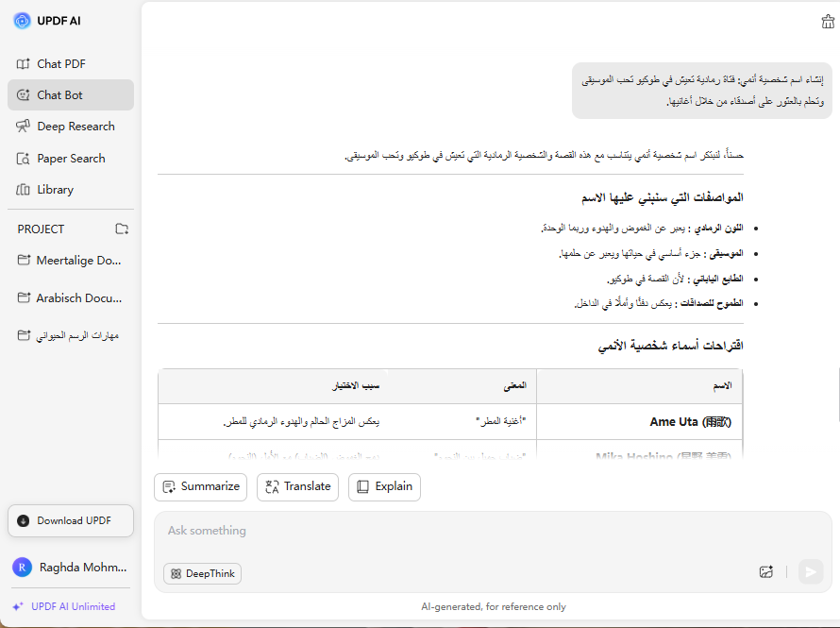Select the Chat Bot sidebar item
The height and width of the screenshot is (628, 840).
pos(70,94)
